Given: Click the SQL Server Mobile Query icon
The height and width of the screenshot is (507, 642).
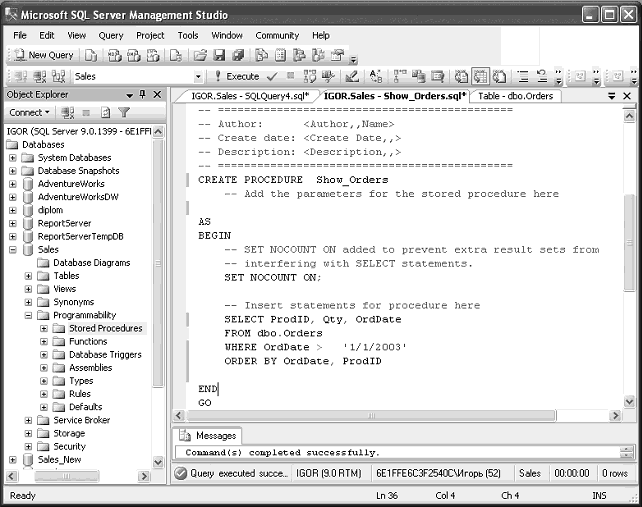Looking at the screenshot, I should pyautogui.click(x=176, y=55).
